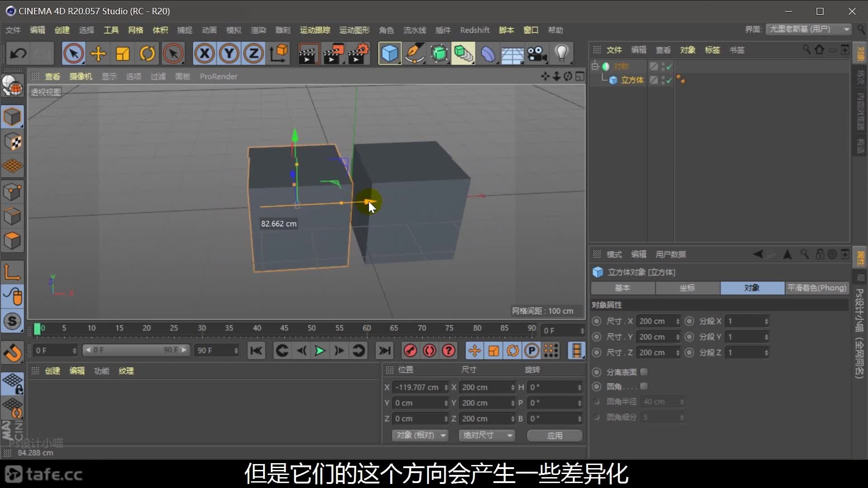This screenshot has height=488, width=868.
Task: Add a Light object
Action: (561, 53)
